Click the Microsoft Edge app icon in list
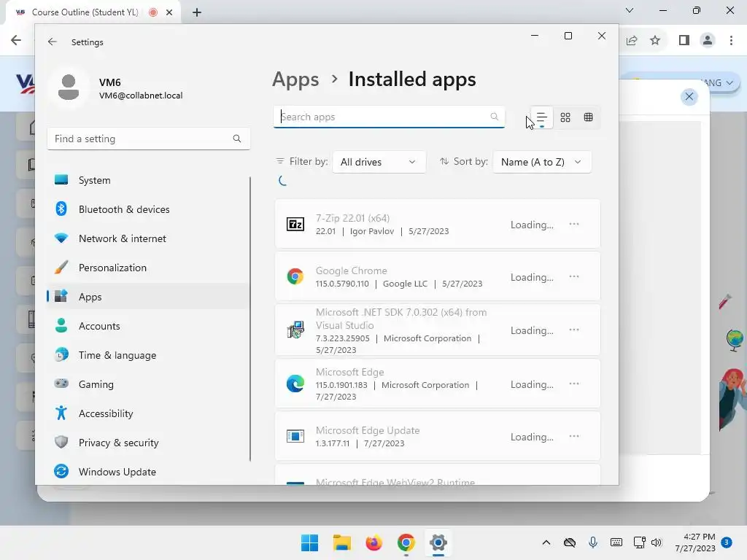 click(295, 384)
